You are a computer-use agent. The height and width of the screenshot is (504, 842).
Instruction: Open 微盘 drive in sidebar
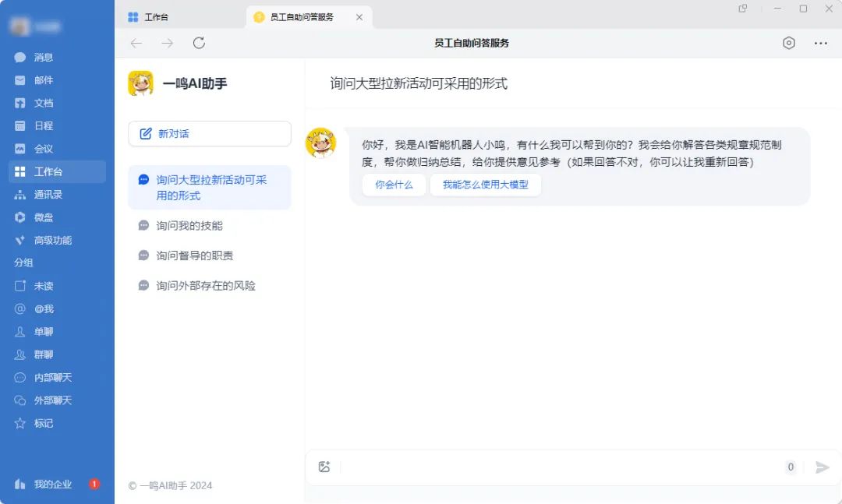[x=20, y=217]
